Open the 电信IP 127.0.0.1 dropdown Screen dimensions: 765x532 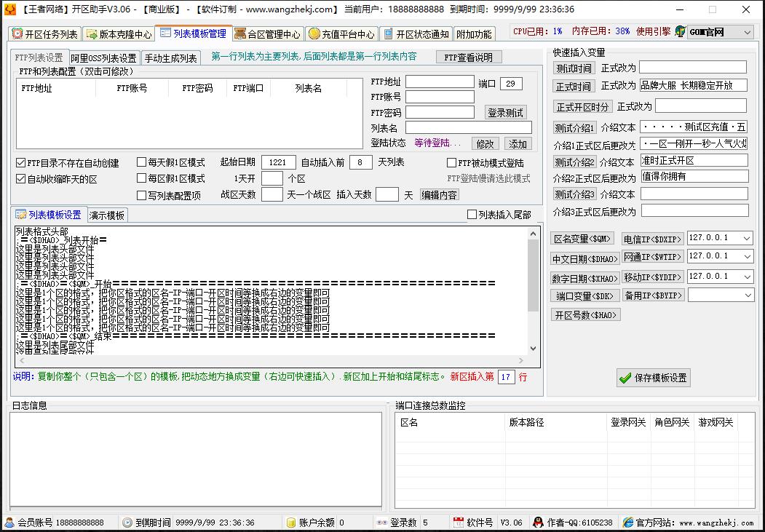747,239
